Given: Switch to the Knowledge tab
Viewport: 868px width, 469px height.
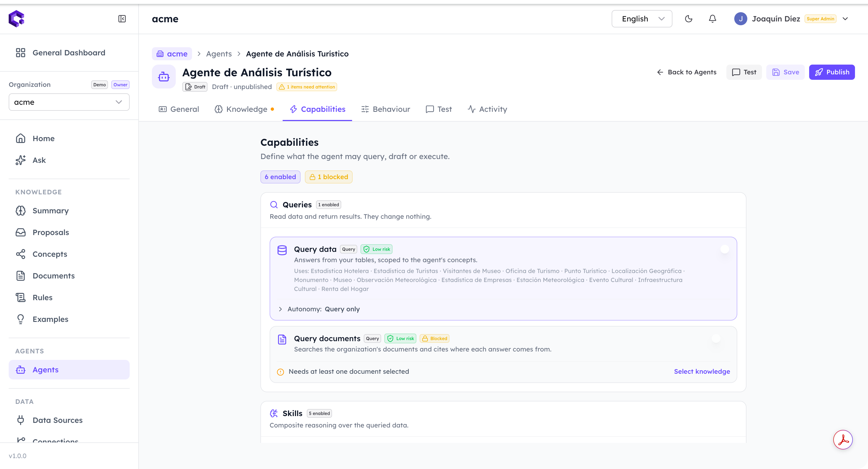Looking at the screenshot, I should point(244,109).
